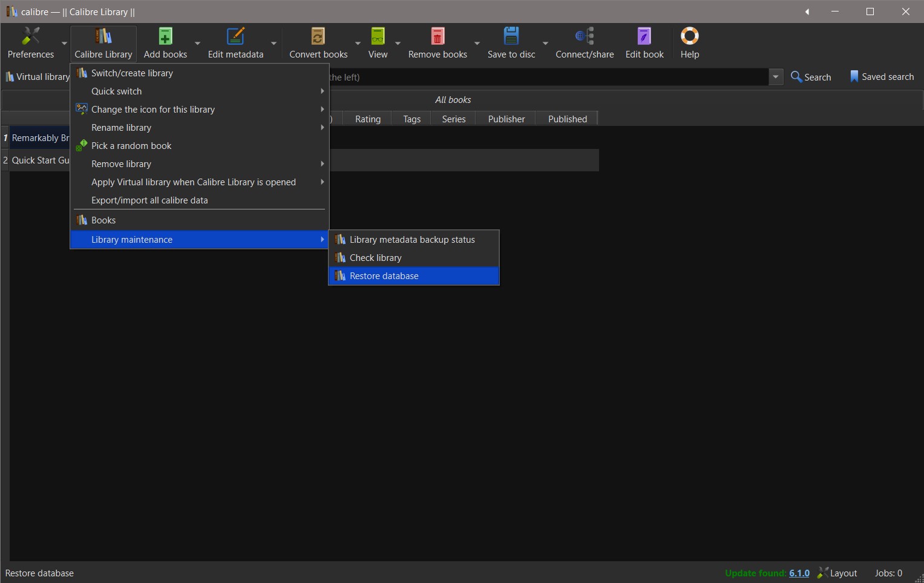Click the All books header label
Image resolution: width=924 pixels, height=583 pixels.
coord(453,100)
